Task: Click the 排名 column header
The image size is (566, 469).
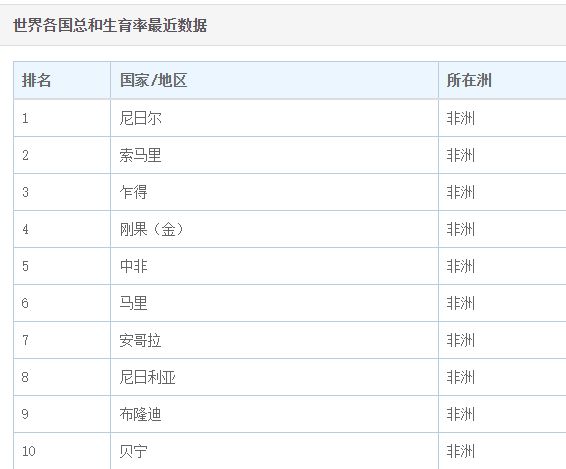Action: pos(62,80)
